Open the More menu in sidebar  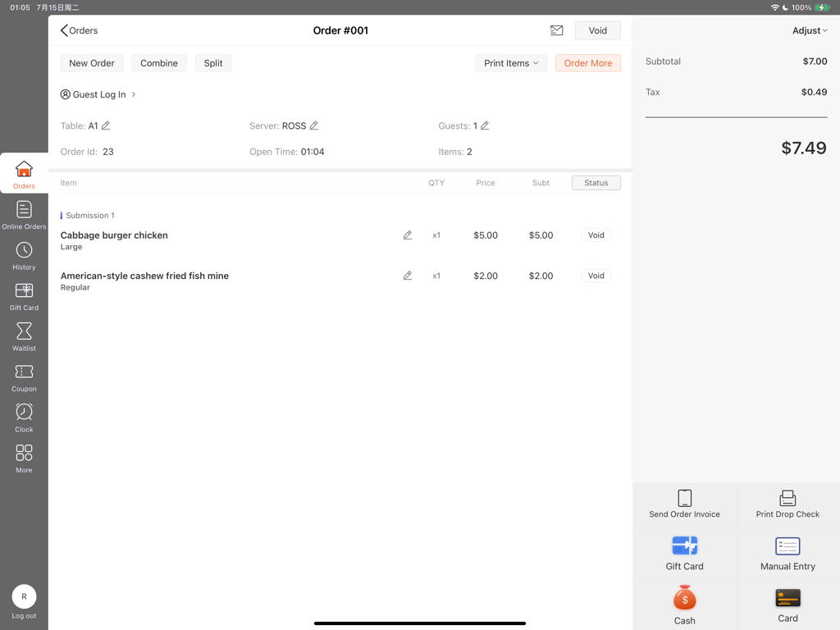(24, 454)
